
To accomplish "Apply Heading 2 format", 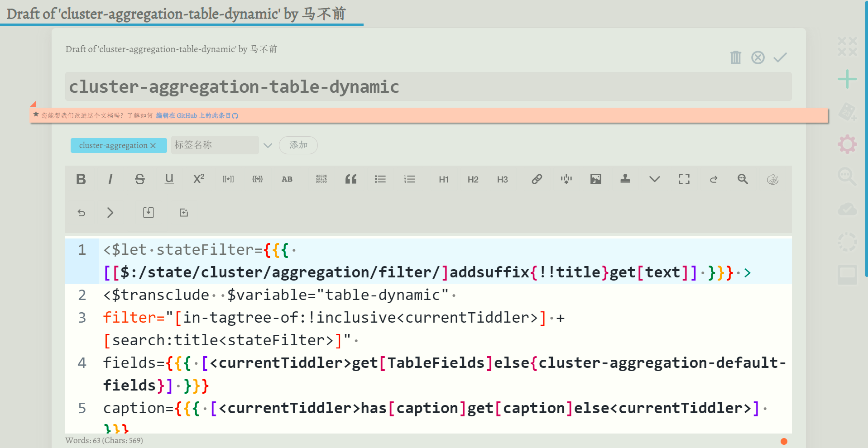I will point(473,179).
